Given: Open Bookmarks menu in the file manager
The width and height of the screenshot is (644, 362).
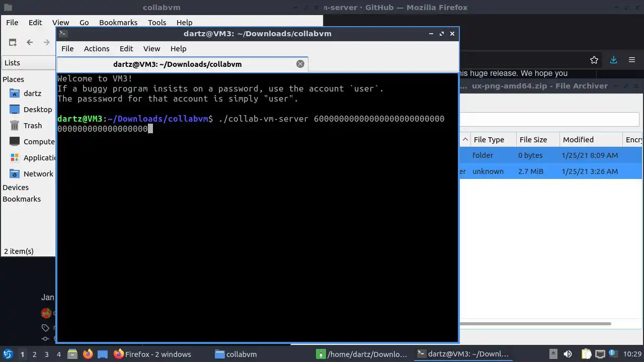Looking at the screenshot, I should [x=118, y=23].
